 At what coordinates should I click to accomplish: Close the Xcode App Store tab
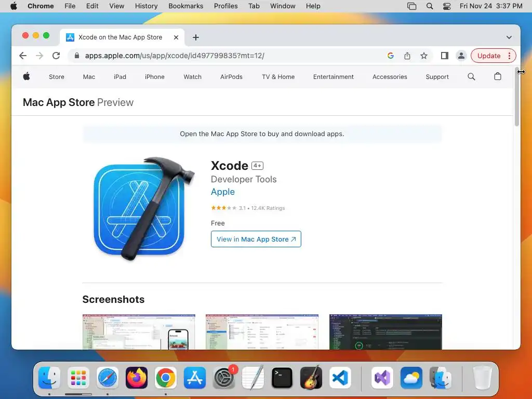(x=176, y=37)
